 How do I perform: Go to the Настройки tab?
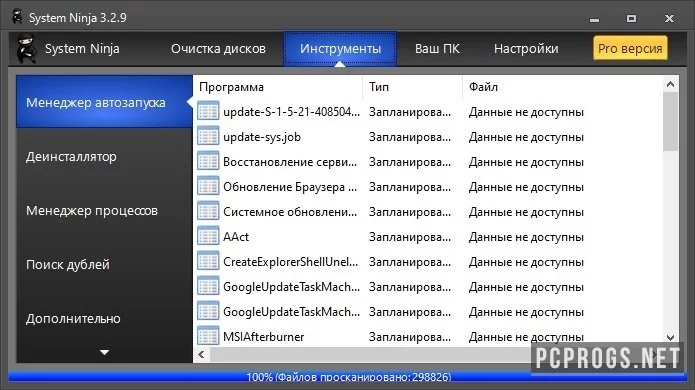pos(526,49)
